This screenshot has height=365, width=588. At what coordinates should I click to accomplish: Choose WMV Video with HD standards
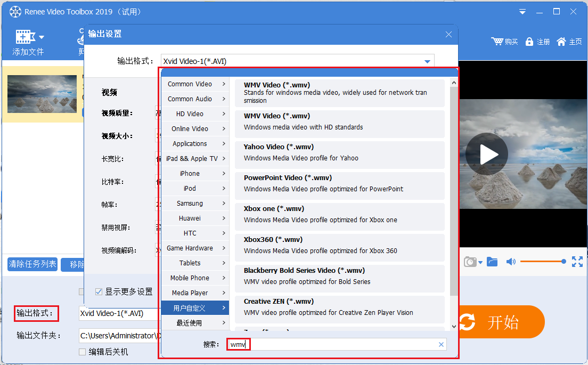tap(340, 124)
